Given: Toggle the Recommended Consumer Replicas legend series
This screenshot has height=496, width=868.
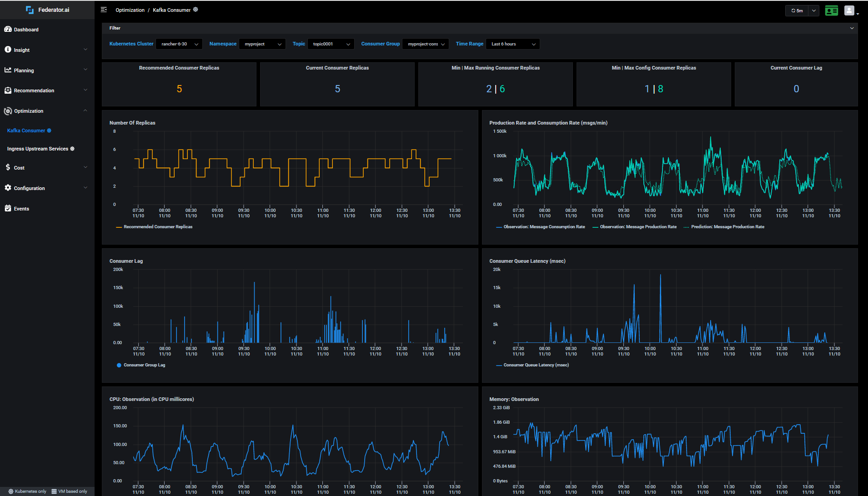Looking at the screenshot, I should 154,227.
